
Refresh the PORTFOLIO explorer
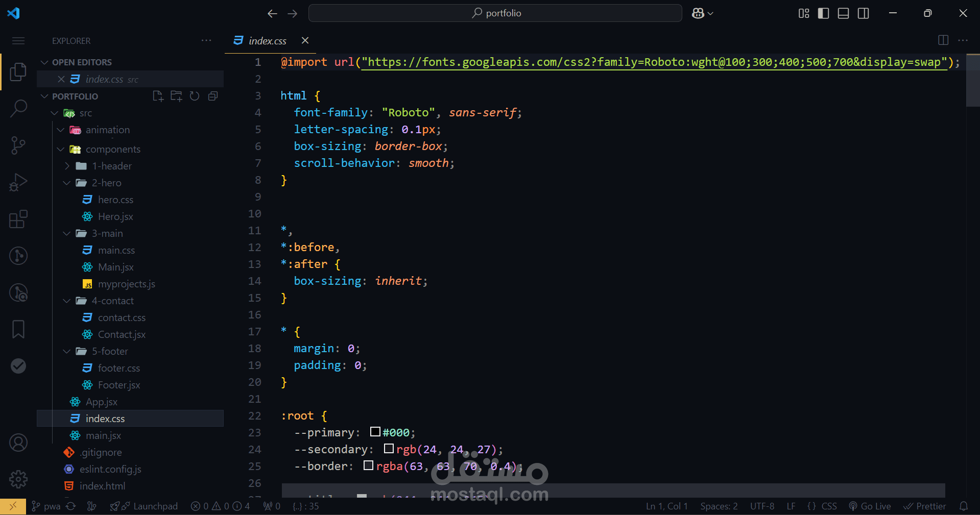tap(195, 96)
